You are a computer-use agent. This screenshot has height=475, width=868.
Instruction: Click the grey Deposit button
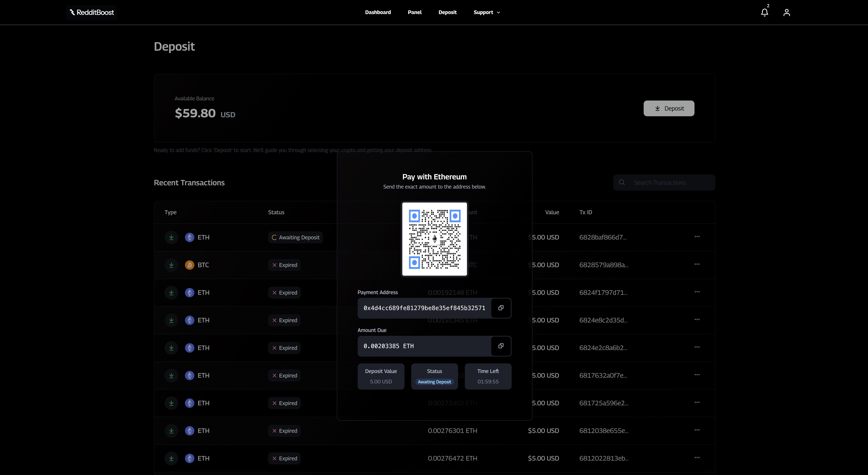point(669,108)
